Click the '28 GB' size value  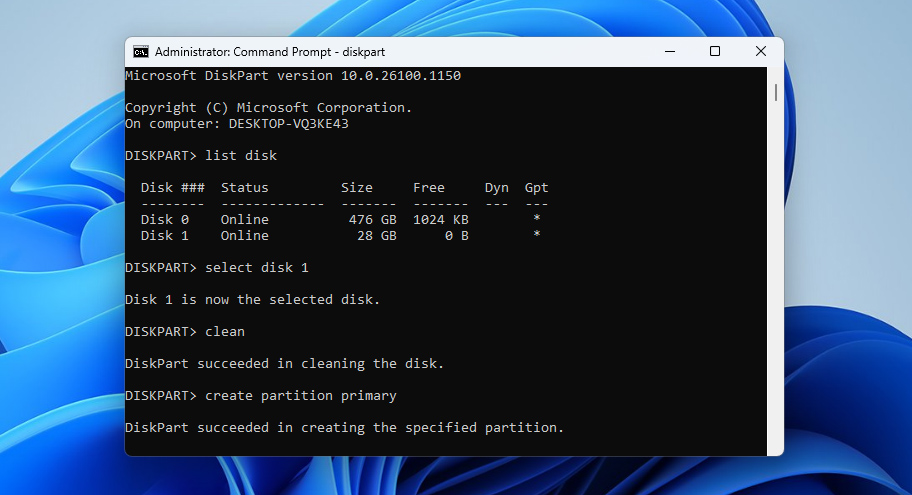[377, 236]
